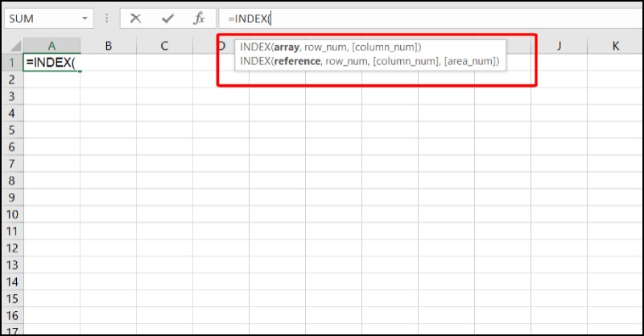Open the Insert Function fx dialog
The image size is (644, 336).
[198, 18]
